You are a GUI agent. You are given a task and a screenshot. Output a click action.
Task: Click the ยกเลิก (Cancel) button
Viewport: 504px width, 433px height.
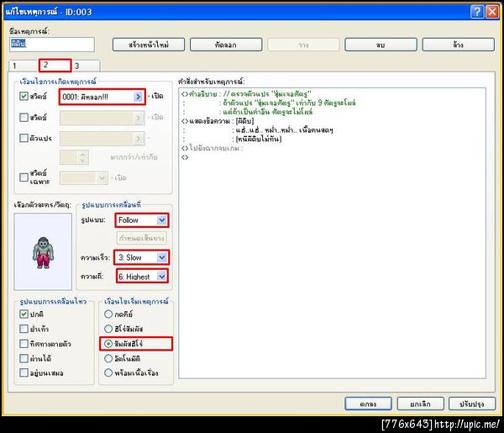point(420,404)
